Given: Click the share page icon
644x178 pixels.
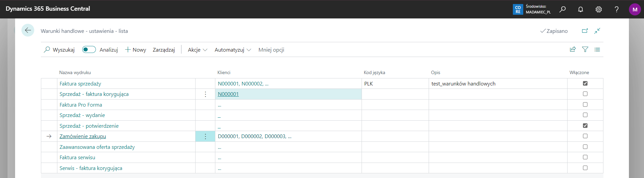Looking at the screenshot, I should tap(573, 50).
